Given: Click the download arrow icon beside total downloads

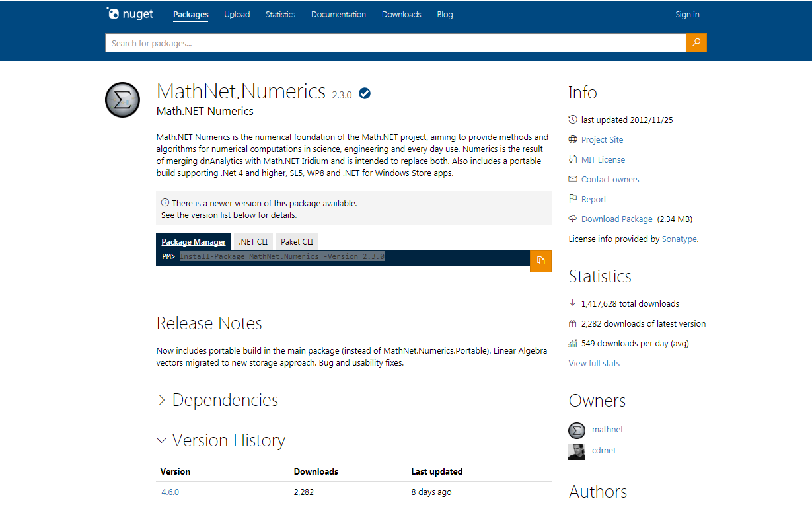Looking at the screenshot, I should click(x=573, y=303).
